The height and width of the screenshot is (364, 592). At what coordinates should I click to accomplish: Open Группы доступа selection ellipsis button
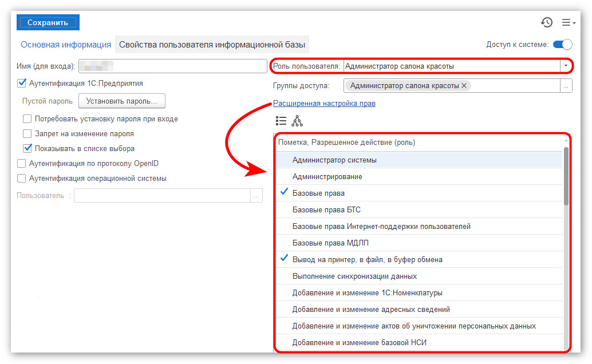tap(566, 86)
